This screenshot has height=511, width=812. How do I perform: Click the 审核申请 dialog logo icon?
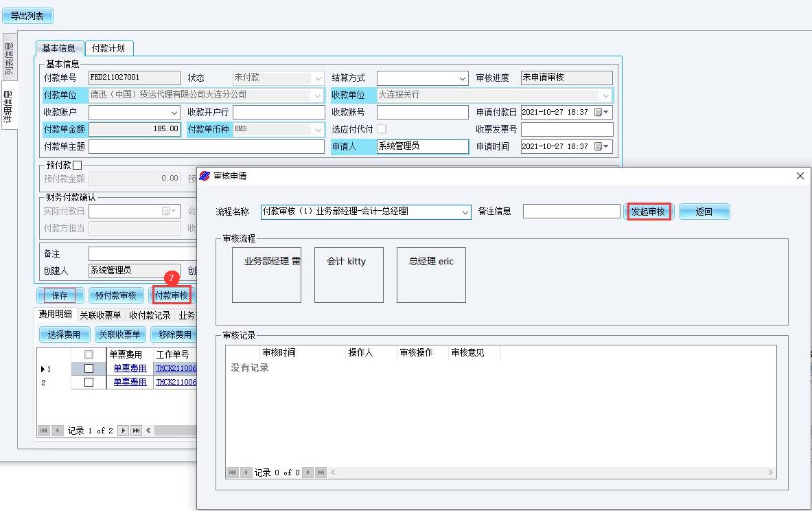(x=205, y=177)
